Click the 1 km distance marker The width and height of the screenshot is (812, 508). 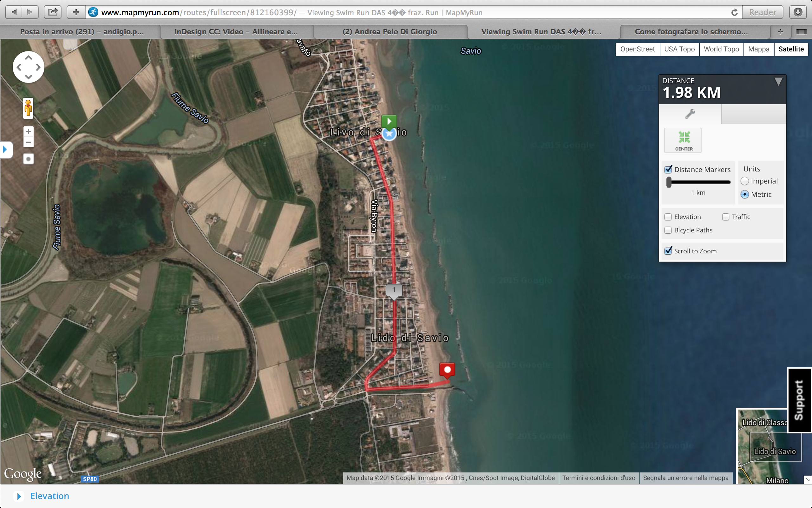(x=394, y=291)
